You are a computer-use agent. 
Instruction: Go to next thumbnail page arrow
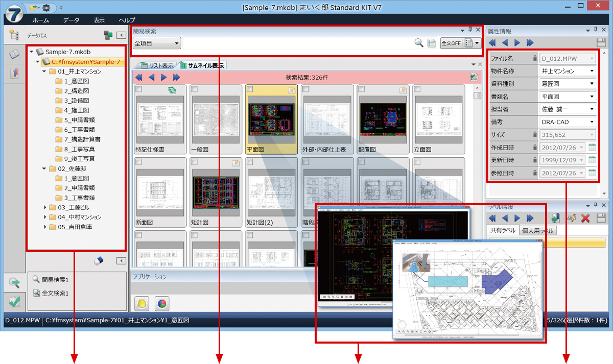click(x=164, y=78)
